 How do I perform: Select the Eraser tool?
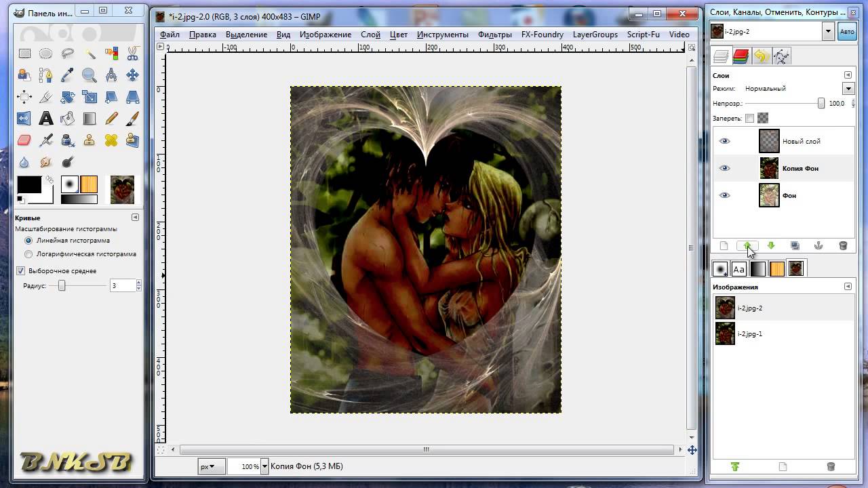click(x=24, y=140)
